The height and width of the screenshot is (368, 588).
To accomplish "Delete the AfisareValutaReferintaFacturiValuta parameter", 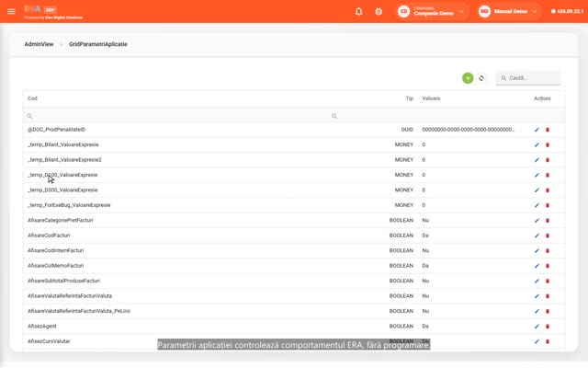I will [548, 296].
